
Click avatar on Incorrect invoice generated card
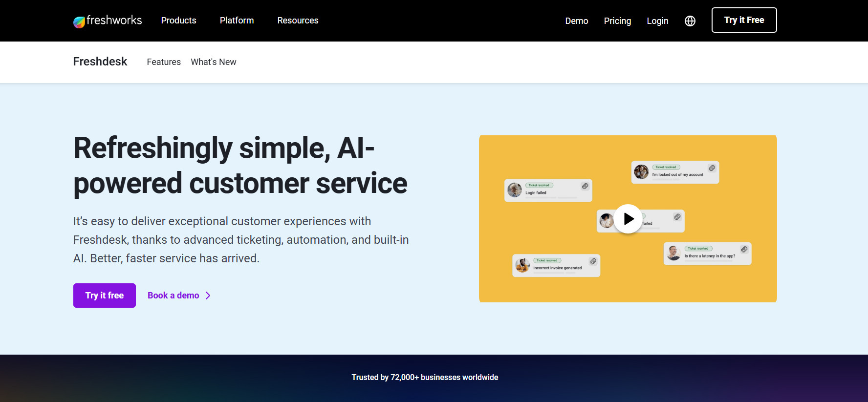point(522,265)
